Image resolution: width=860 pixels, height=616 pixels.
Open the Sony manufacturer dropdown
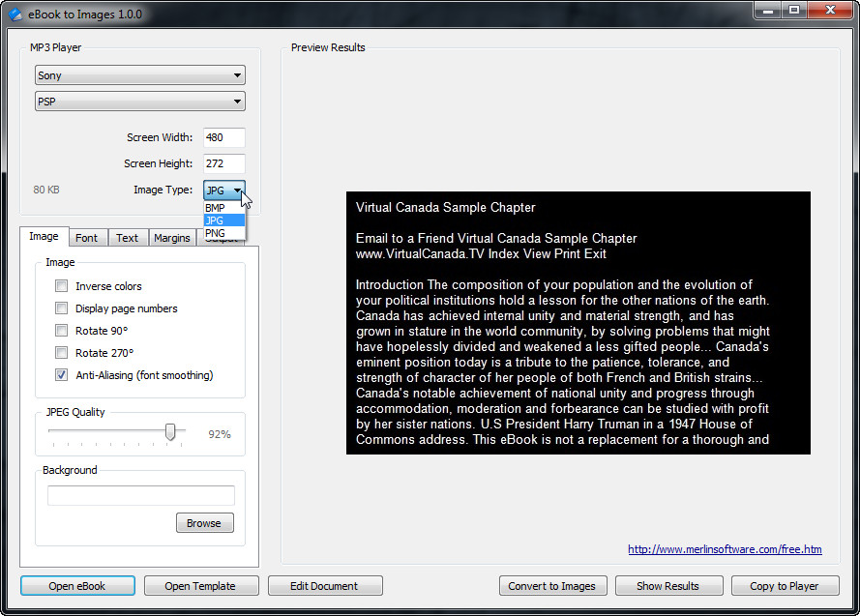[140, 75]
